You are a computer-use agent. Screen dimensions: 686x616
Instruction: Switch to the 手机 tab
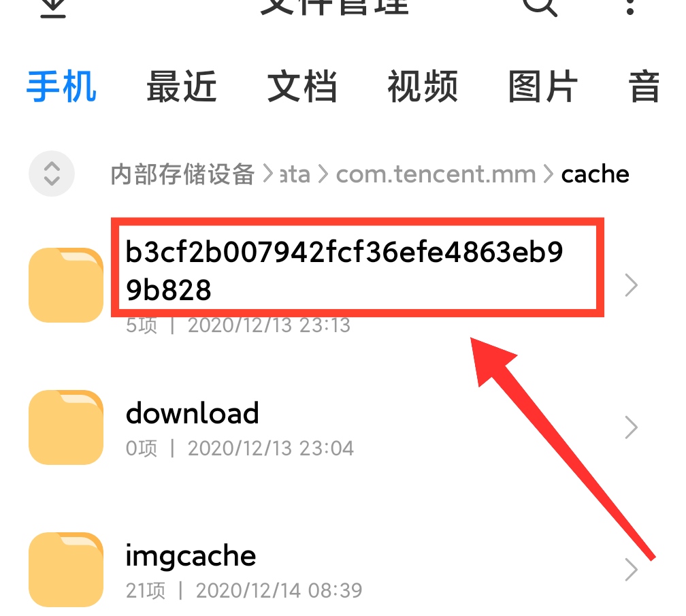61,86
